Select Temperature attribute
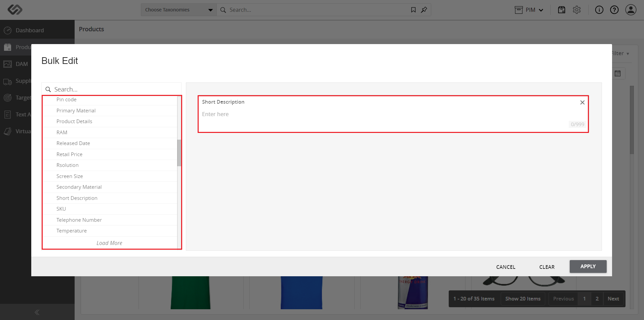 pos(110,231)
